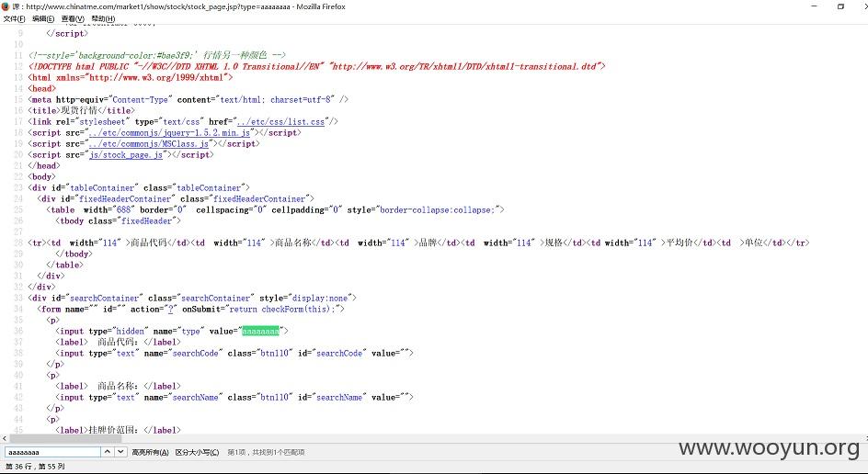The height and width of the screenshot is (474, 868).
Task: Click the title text 现货行情
Action: 78,110
